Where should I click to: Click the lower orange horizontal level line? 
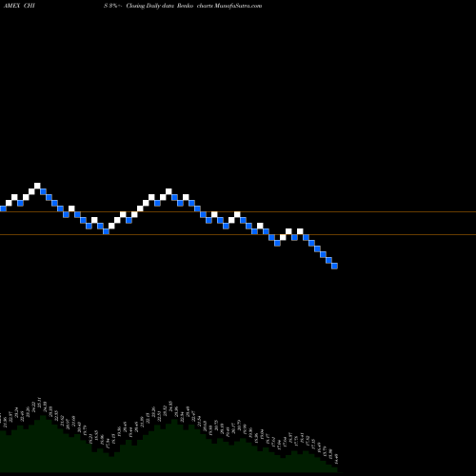[x=238, y=234]
